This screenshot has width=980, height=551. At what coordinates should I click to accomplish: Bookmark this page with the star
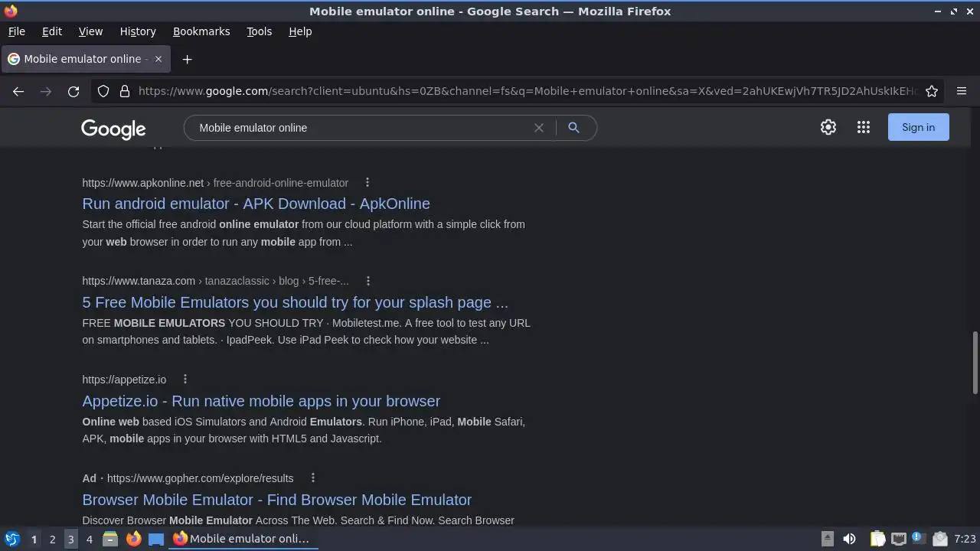tap(932, 91)
